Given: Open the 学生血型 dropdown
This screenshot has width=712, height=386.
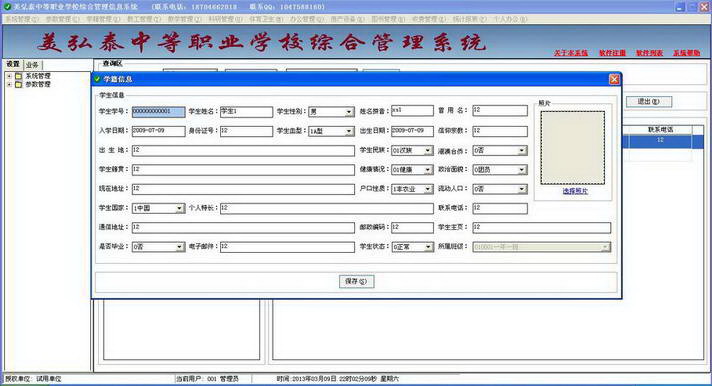Looking at the screenshot, I should (349, 131).
